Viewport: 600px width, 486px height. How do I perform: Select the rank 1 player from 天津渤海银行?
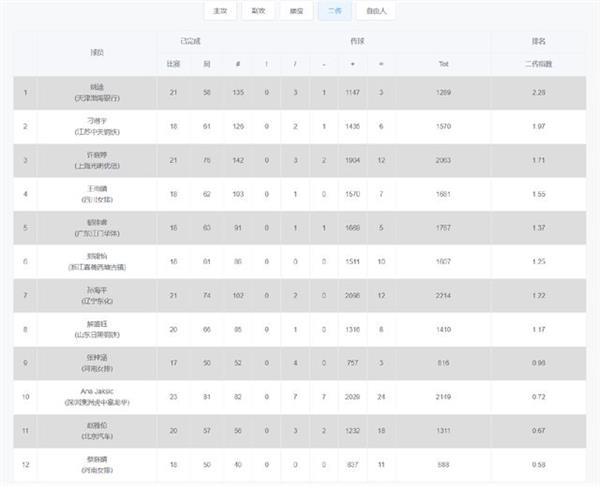pyautogui.click(x=300, y=93)
